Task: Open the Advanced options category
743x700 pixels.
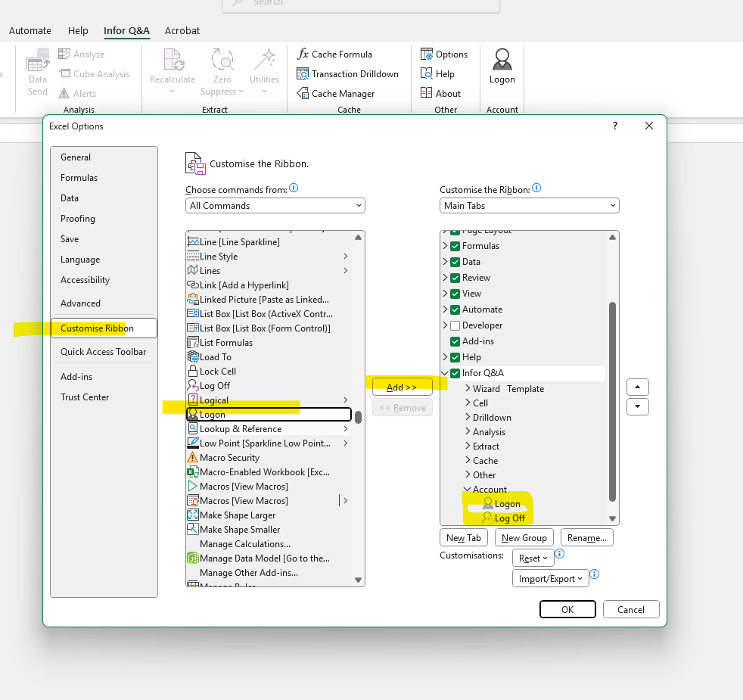Action: click(104, 303)
